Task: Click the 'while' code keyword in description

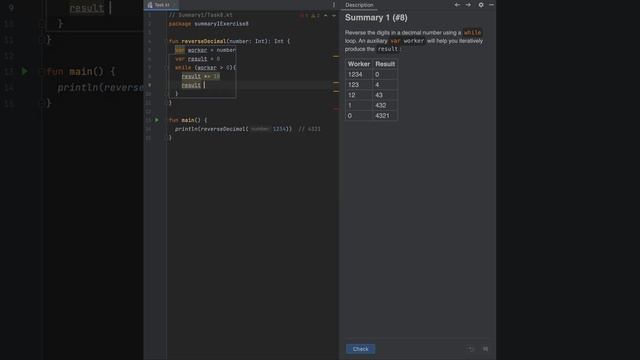Action: click(472, 33)
